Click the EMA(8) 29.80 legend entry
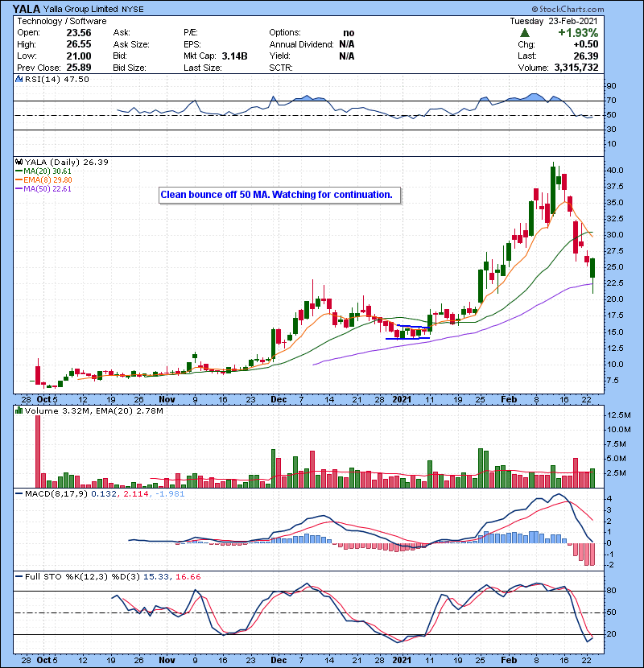 click(43, 179)
